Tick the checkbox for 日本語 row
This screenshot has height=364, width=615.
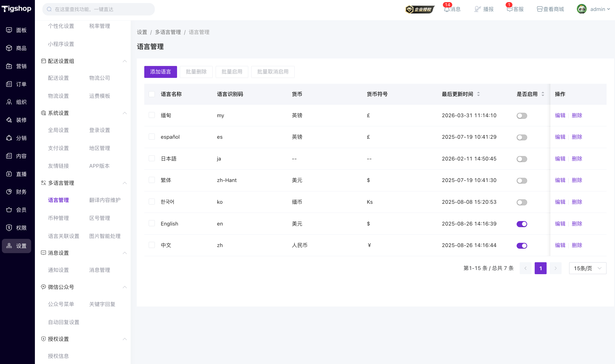(152, 158)
